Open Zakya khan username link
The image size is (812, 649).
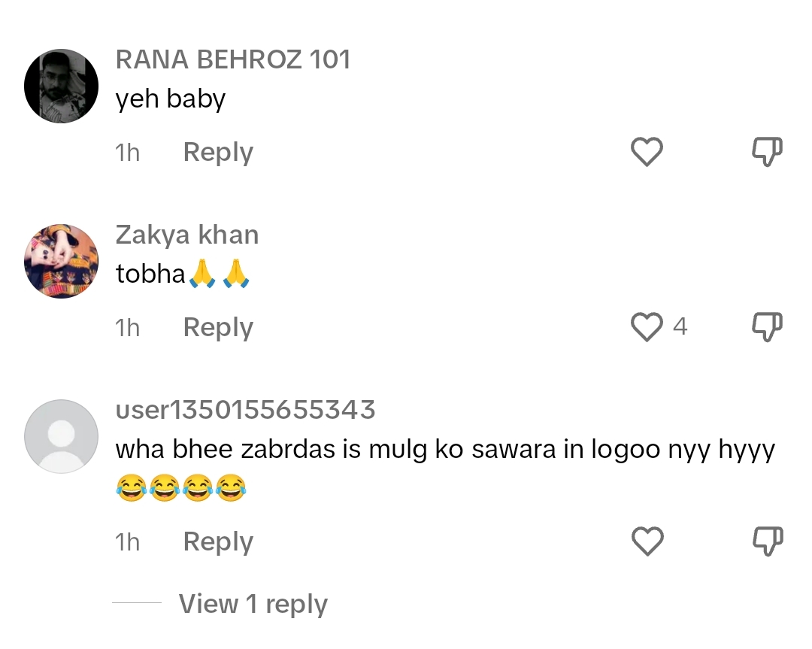click(x=187, y=235)
